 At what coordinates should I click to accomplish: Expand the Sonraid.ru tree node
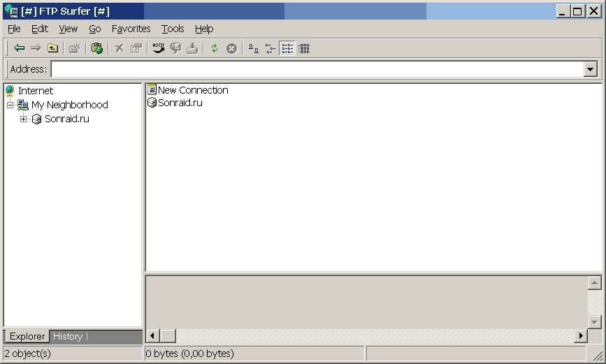click(x=24, y=119)
